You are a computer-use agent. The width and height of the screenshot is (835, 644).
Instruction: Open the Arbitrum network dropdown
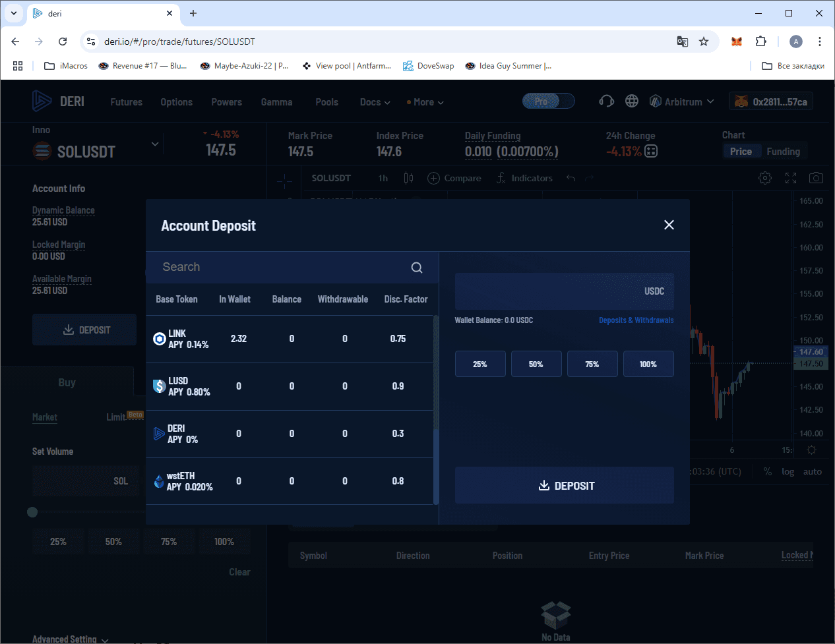click(682, 102)
